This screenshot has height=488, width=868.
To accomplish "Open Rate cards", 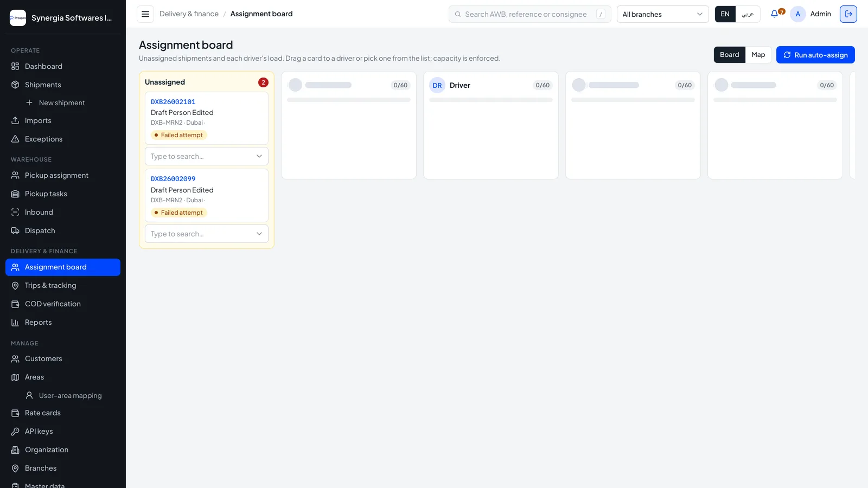I will (63, 413).
